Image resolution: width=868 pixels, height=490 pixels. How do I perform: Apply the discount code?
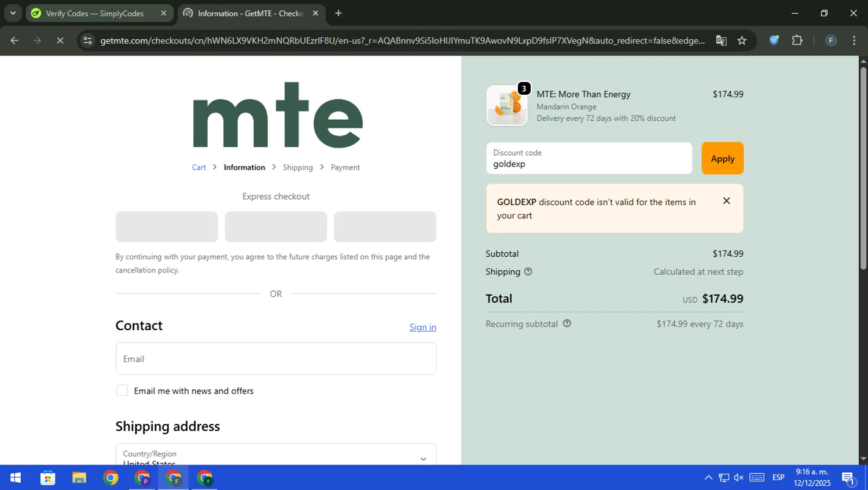pos(722,159)
